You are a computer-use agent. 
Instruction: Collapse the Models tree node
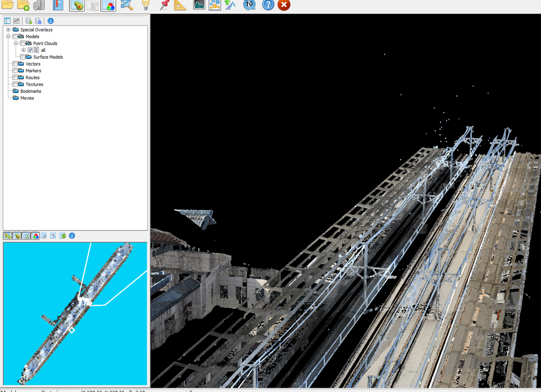[8, 36]
